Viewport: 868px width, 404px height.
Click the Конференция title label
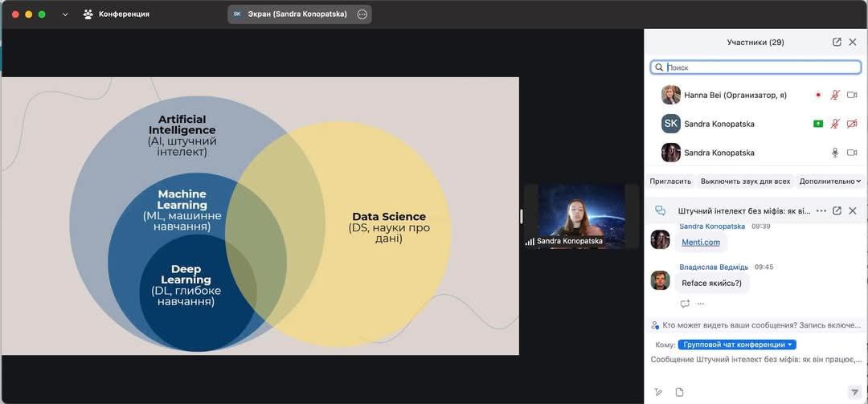click(124, 14)
